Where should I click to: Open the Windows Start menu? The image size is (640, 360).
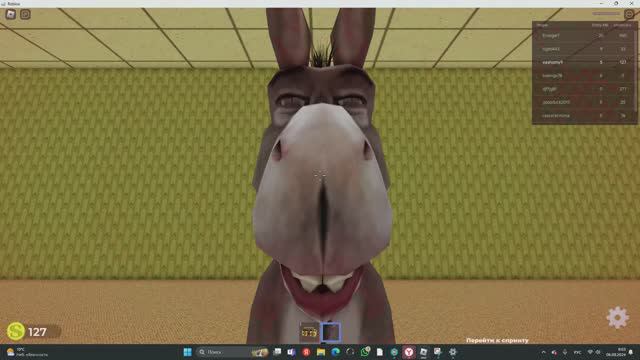coord(188,352)
